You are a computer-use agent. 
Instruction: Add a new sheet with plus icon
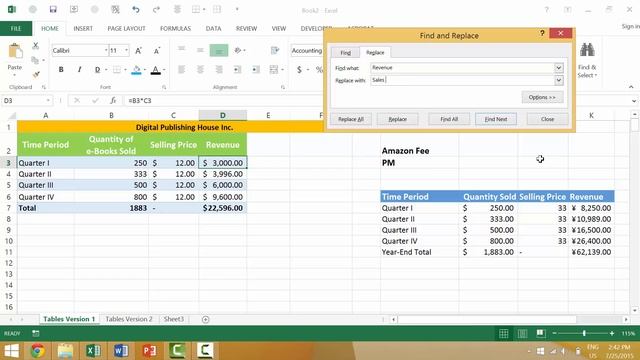[x=205, y=320]
